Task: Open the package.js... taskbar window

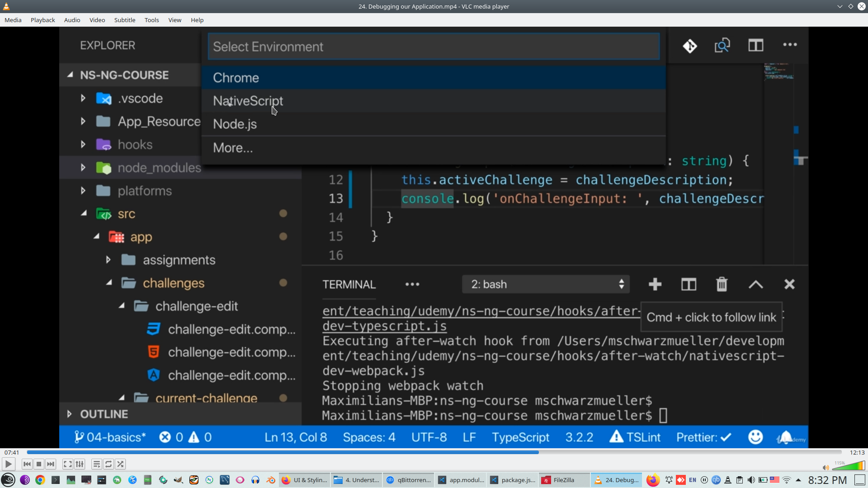Action: click(513, 480)
